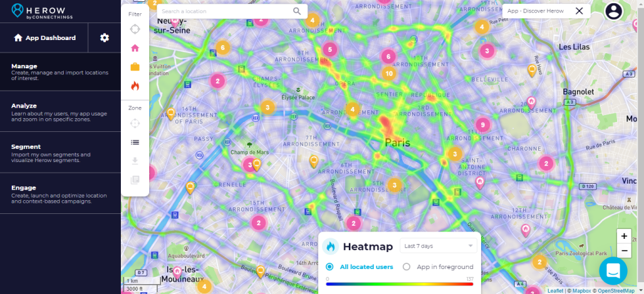
Task: Expand the Last 7 days dropdown
Action: pyautogui.click(x=439, y=246)
